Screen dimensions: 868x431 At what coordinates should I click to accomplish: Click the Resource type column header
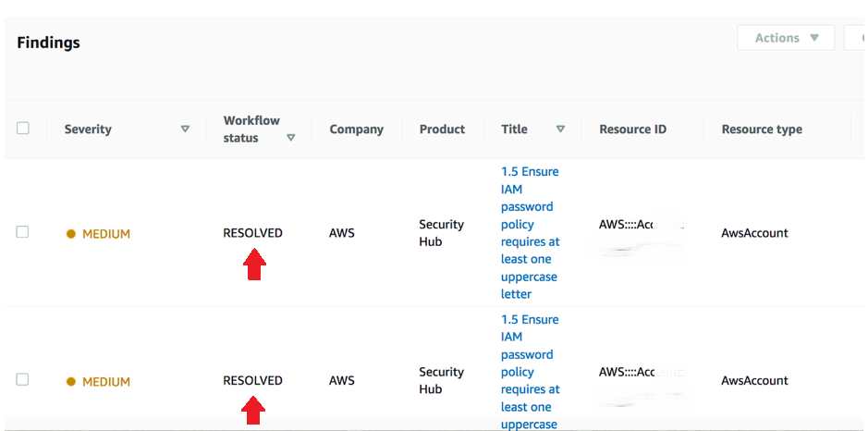pos(762,129)
